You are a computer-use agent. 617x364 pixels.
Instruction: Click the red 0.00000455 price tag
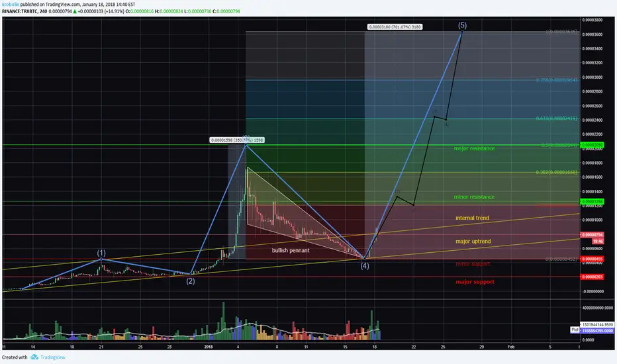point(593,259)
